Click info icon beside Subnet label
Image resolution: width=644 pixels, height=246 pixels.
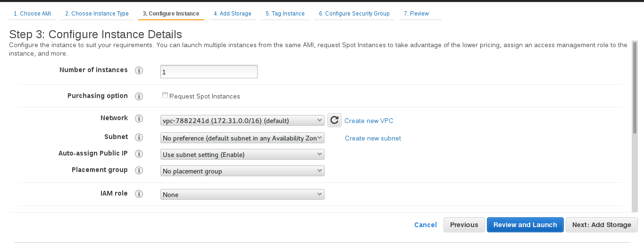click(139, 138)
